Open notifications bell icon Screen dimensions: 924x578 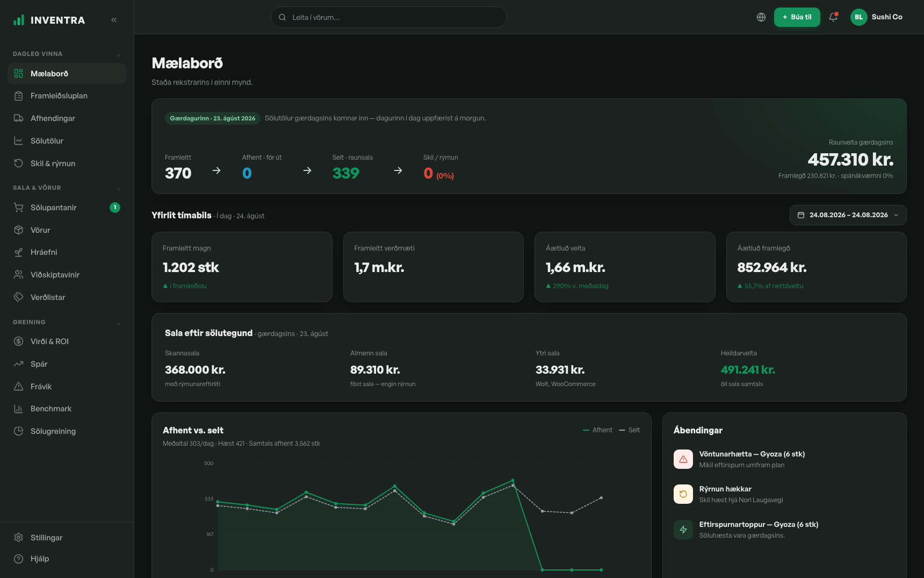tap(833, 17)
